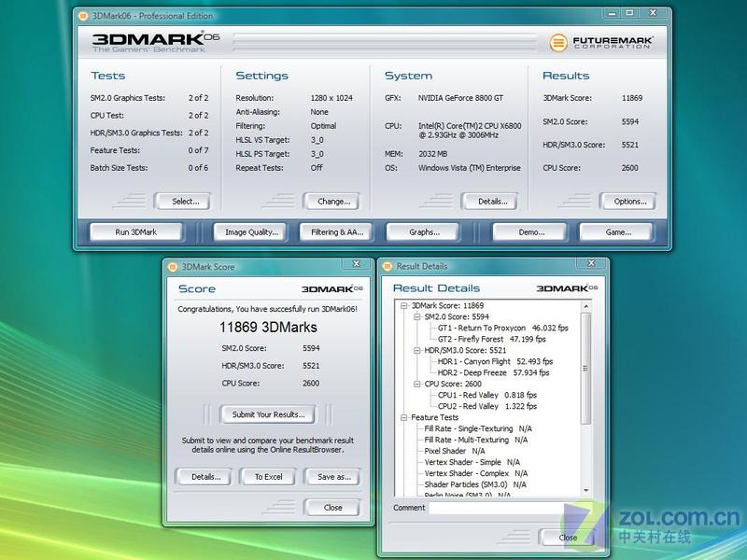Maximize the 3DMark06 main window
The height and width of the screenshot is (560, 747).
(x=628, y=13)
